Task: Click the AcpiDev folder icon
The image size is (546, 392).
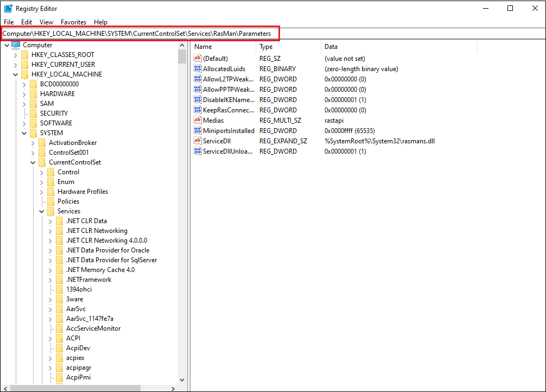Action: coord(60,347)
